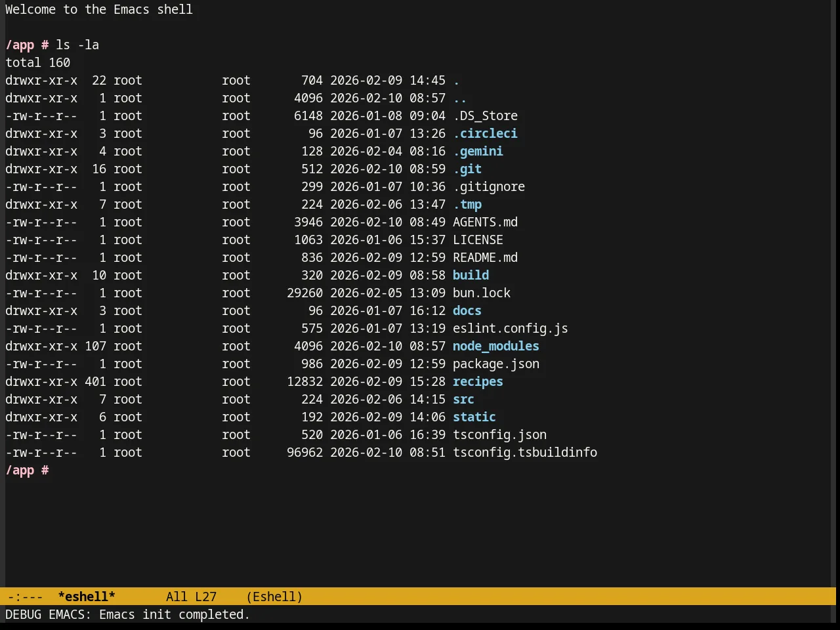
Task: Click the Welcome to the Emacs shell text
Action: click(x=99, y=9)
